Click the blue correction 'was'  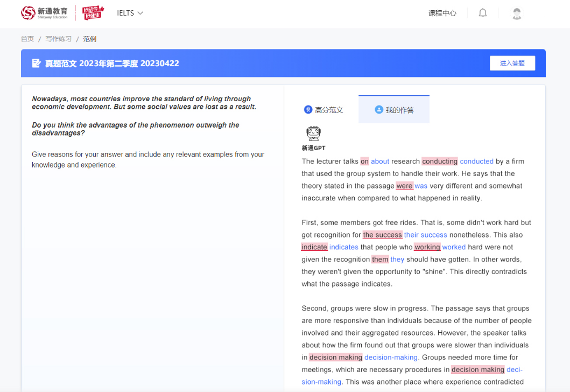(421, 186)
